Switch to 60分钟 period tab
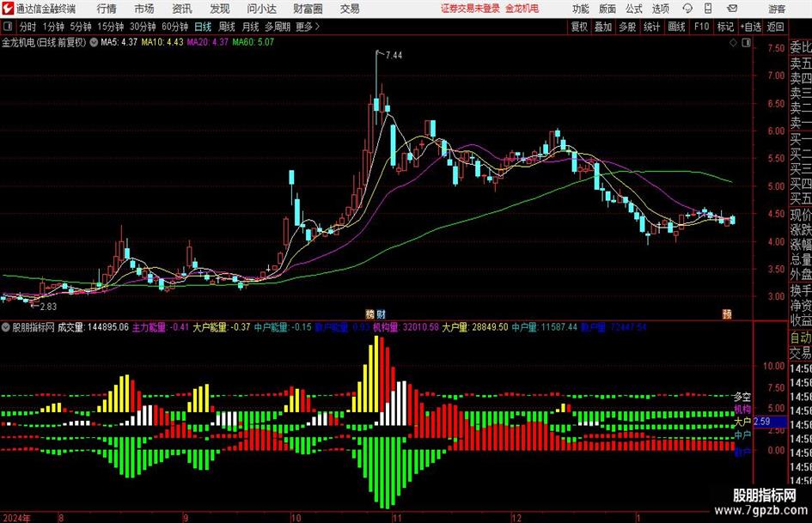The width and height of the screenshot is (812, 523). [x=175, y=27]
